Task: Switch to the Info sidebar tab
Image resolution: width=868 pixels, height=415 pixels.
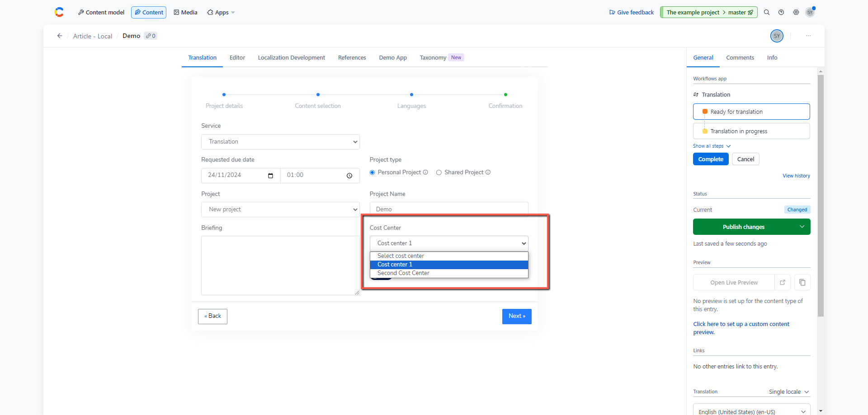Action: pos(772,57)
